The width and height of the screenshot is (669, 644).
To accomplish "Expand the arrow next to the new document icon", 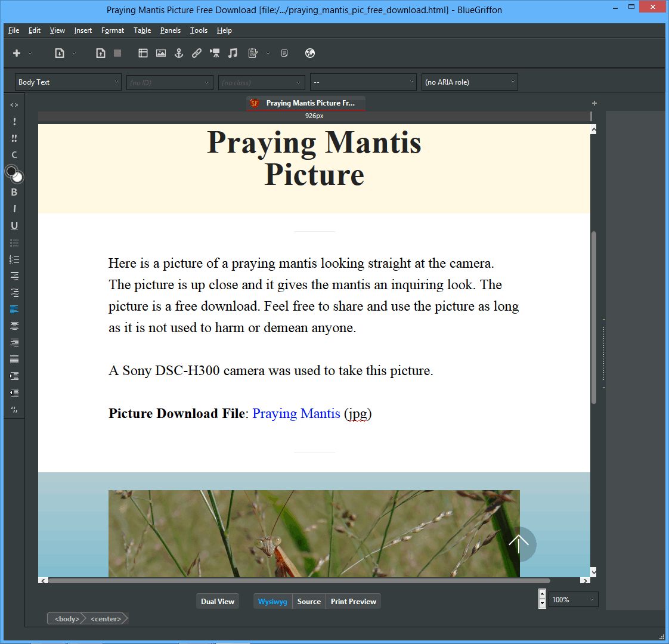I will click(x=30, y=53).
